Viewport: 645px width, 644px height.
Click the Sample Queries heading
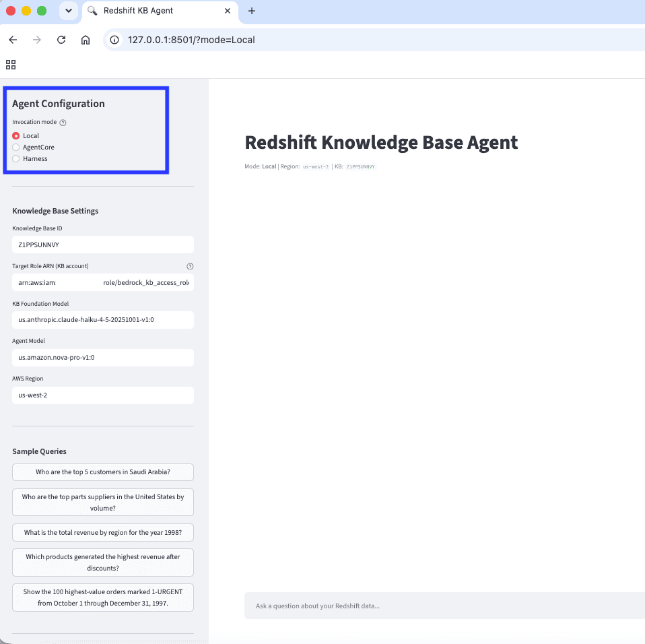point(39,451)
